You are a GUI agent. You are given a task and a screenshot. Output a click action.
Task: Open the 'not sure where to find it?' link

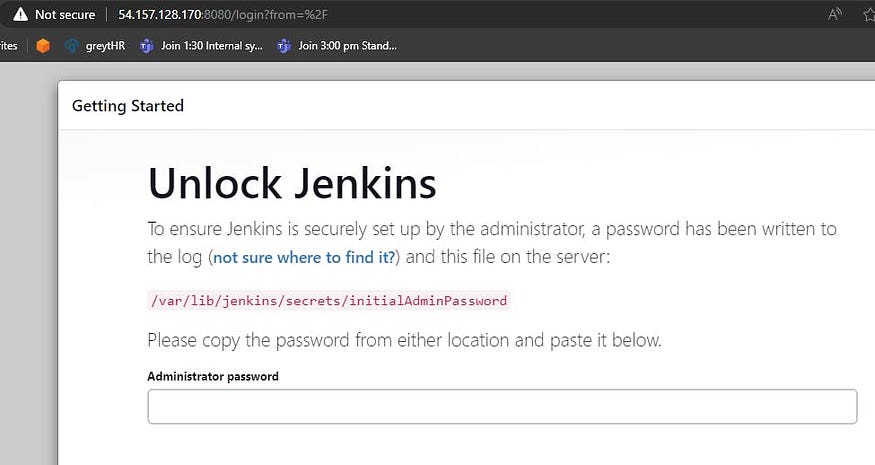[x=304, y=257]
